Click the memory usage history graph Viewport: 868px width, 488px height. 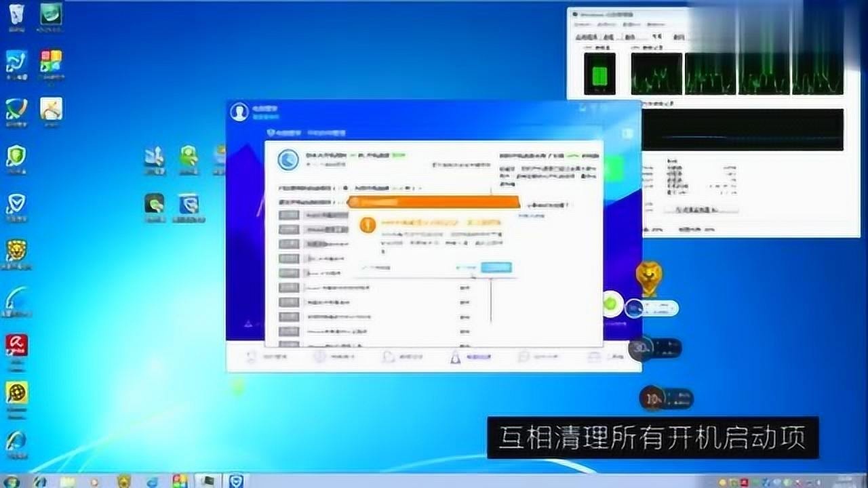point(743,129)
